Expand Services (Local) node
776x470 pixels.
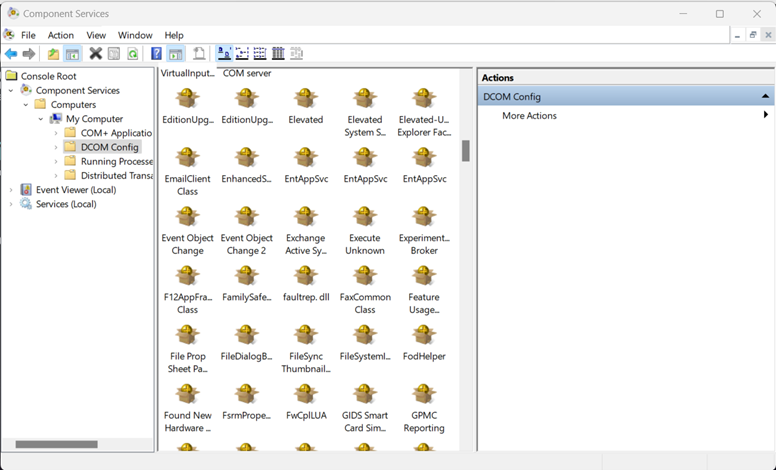(11, 204)
